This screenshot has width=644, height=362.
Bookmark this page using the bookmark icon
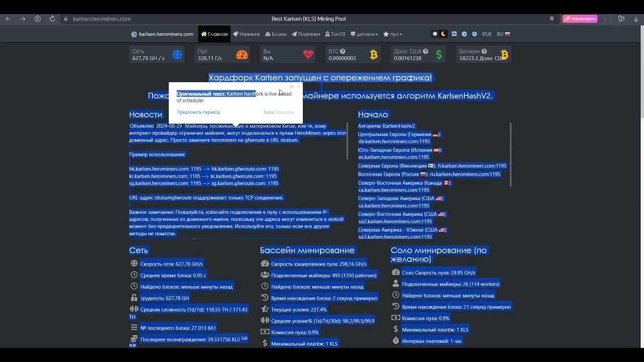tap(551, 19)
